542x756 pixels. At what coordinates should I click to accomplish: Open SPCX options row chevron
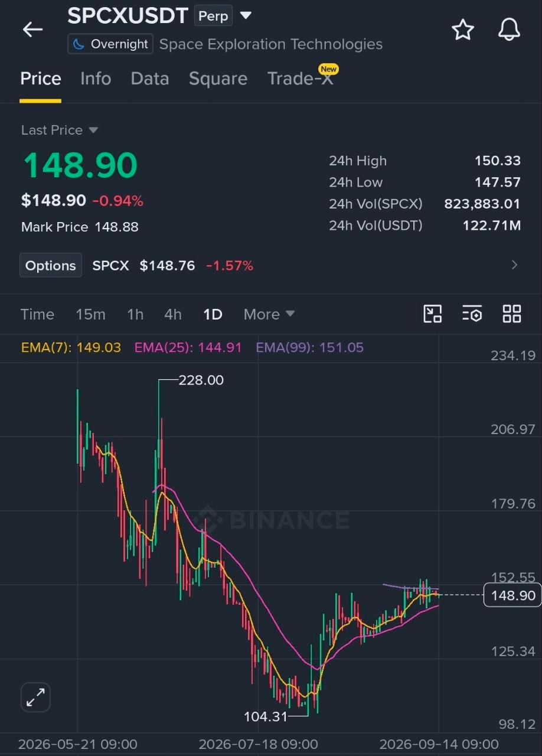click(514, 265)
